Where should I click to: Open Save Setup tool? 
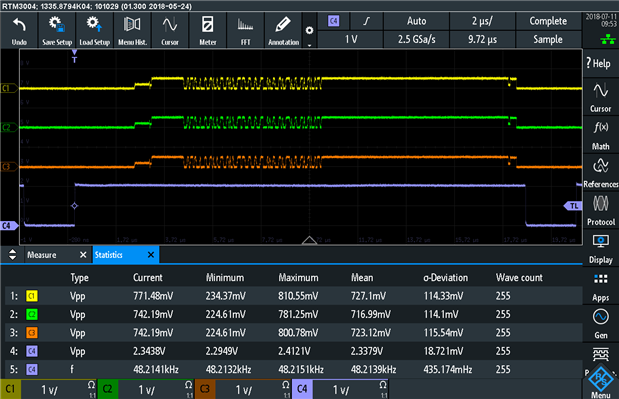click(57, 30)
